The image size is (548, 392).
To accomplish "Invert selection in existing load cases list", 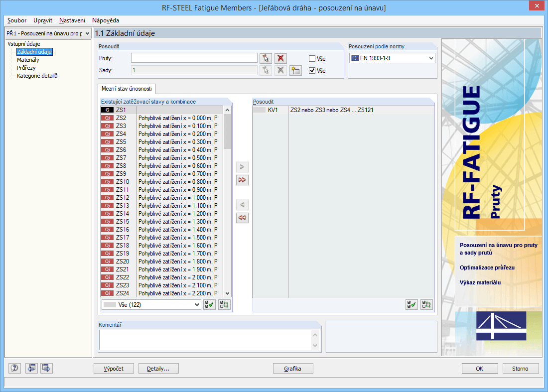I will pos(224,305).
